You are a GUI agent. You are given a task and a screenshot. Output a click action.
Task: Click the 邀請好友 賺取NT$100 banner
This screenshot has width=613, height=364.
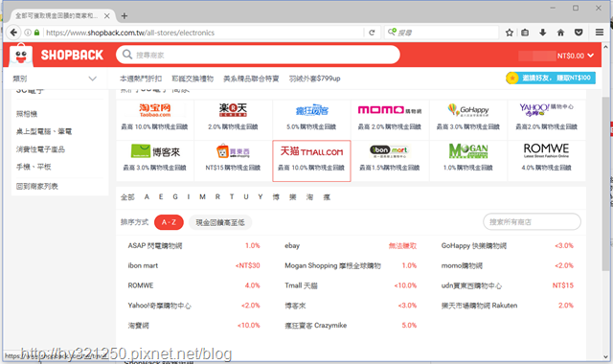551,79
